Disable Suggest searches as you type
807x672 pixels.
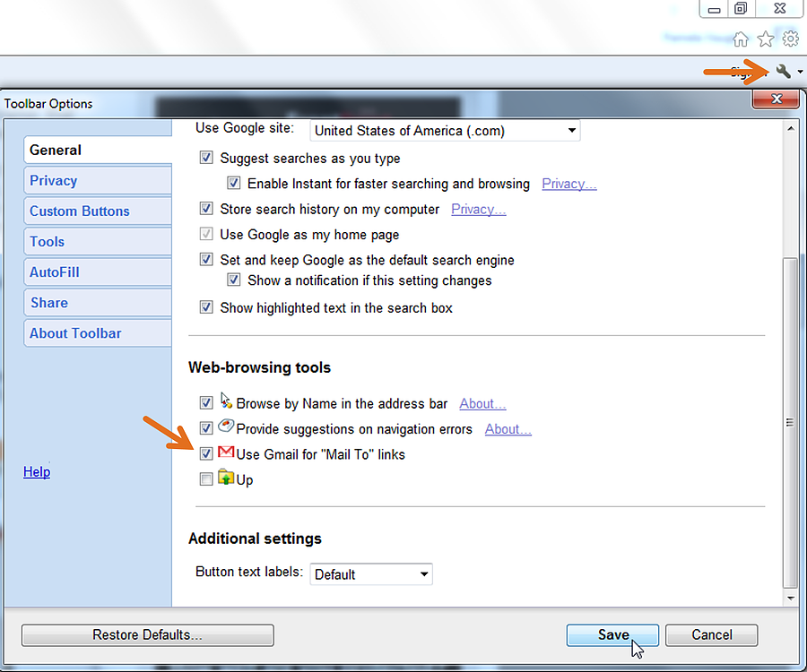206,157
